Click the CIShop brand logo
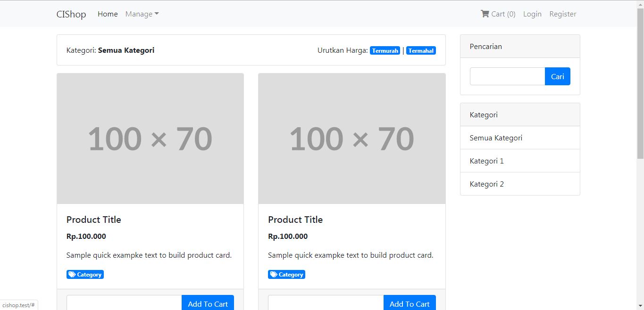Viewport: 644px width, 310px height. [x=71, y=14]
